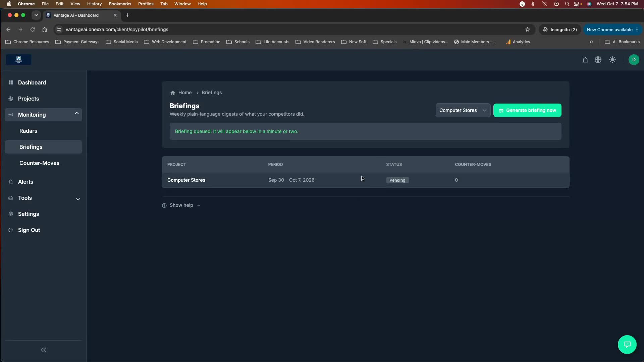This screenshot has width=644, height=362.
Task: Click the Home breadcrumb link
Action: tap(185, 93)
